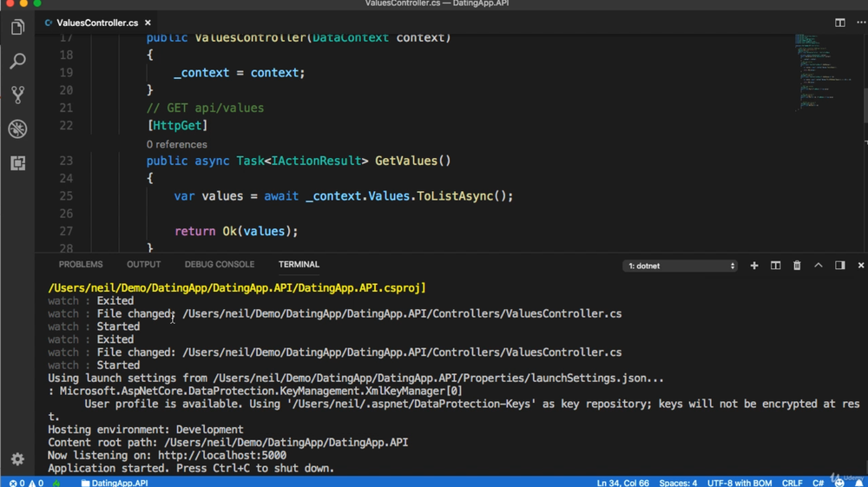Switch to the DEBUG CONSOLE tab
Screen dimensions: 868x487
tap(220, 265)
